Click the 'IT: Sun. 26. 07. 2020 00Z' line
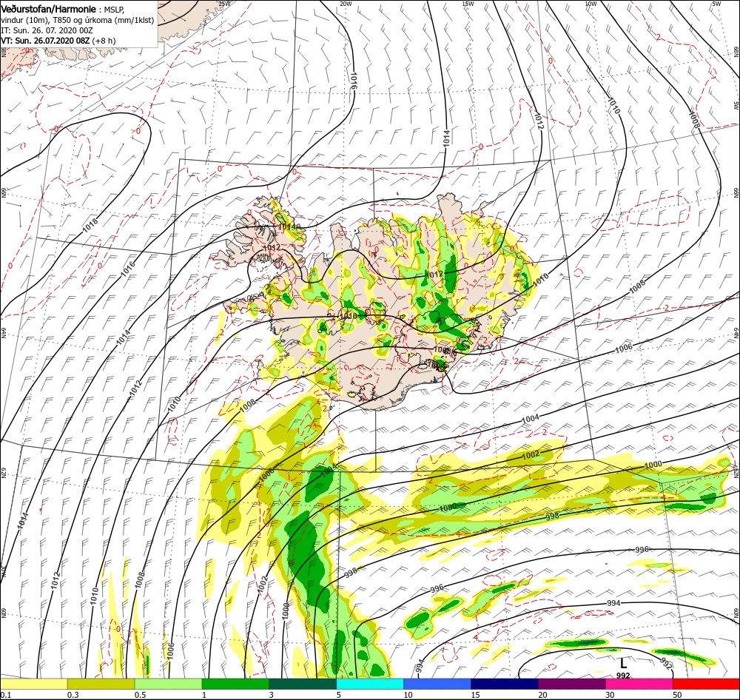Screen dimensions: 740x700 [x=47, y=30]
